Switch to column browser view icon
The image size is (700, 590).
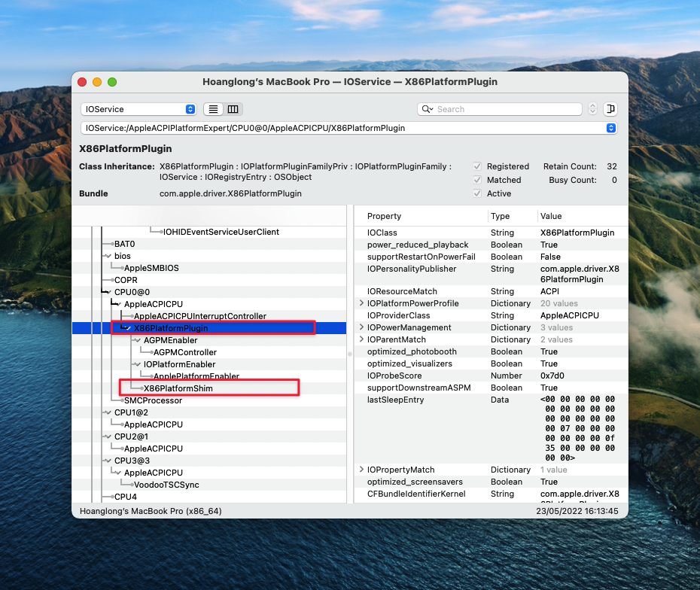(233, 109)
